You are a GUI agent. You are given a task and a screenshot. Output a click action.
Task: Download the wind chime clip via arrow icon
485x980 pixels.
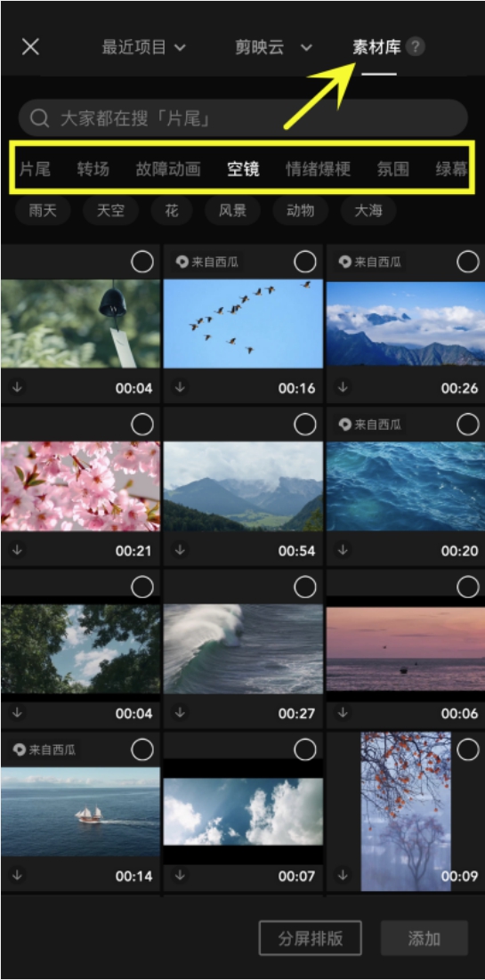click(18, 387)
